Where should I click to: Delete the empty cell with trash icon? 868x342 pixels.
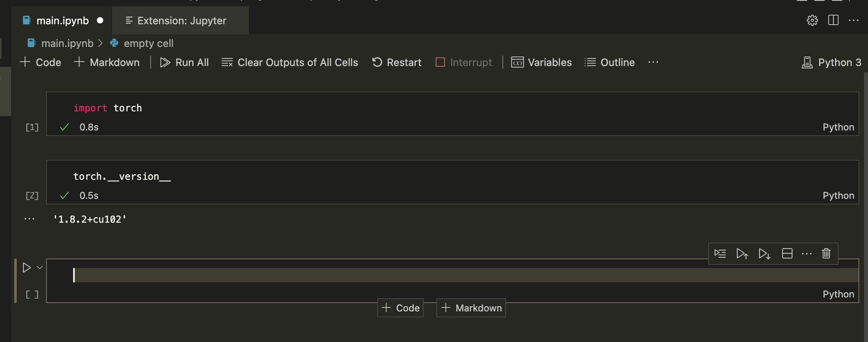[826, 254]
